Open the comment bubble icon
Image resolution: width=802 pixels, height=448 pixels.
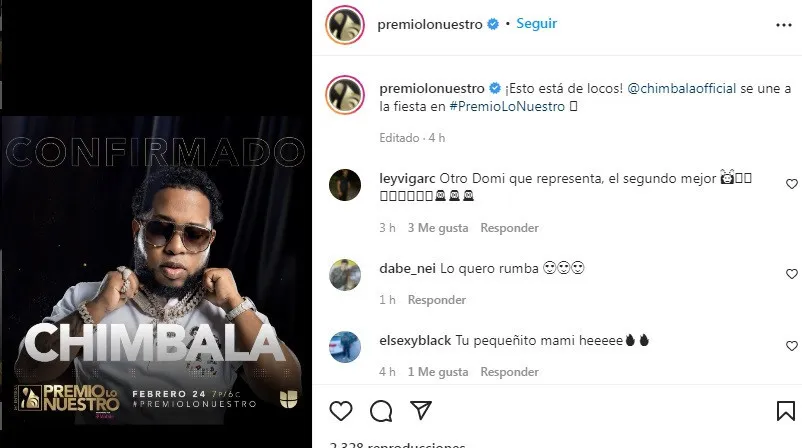[381, 411]
